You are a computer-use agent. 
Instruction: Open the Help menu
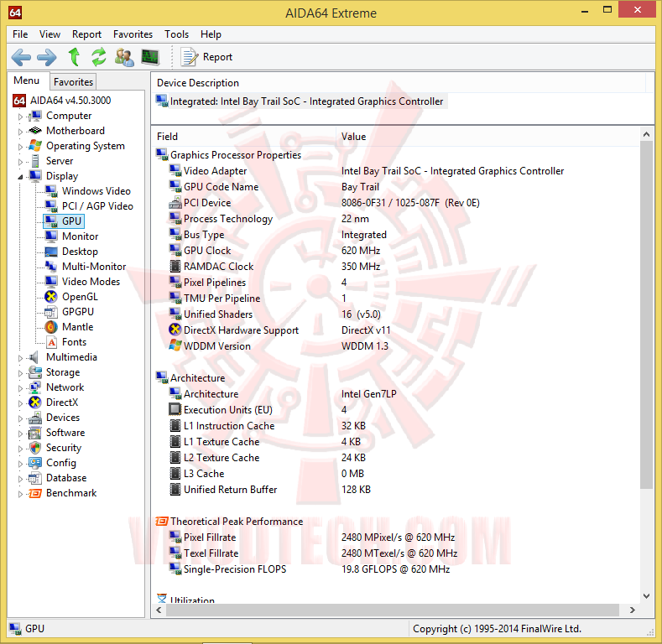pos(211,34)
